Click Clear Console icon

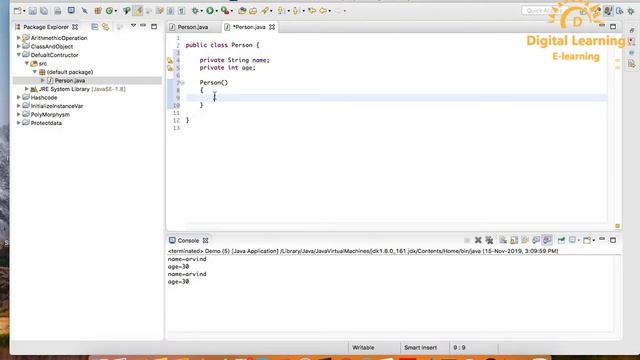(x=503, y=240)
